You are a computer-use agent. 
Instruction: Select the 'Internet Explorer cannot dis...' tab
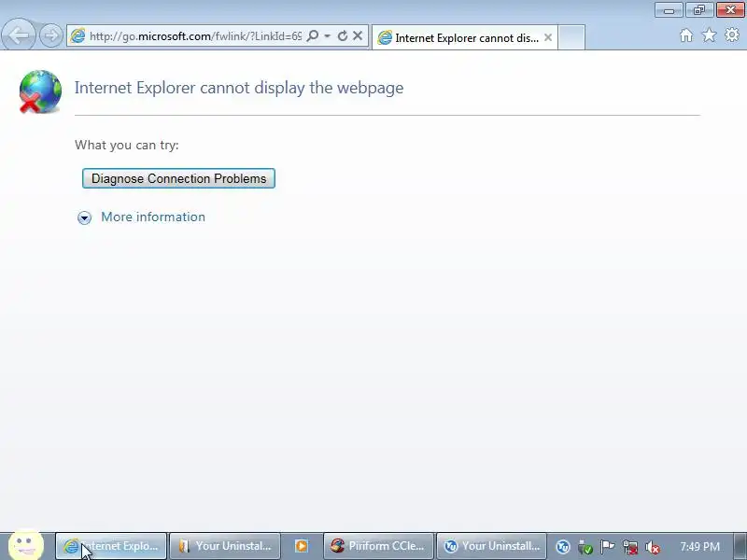point(464,37)
